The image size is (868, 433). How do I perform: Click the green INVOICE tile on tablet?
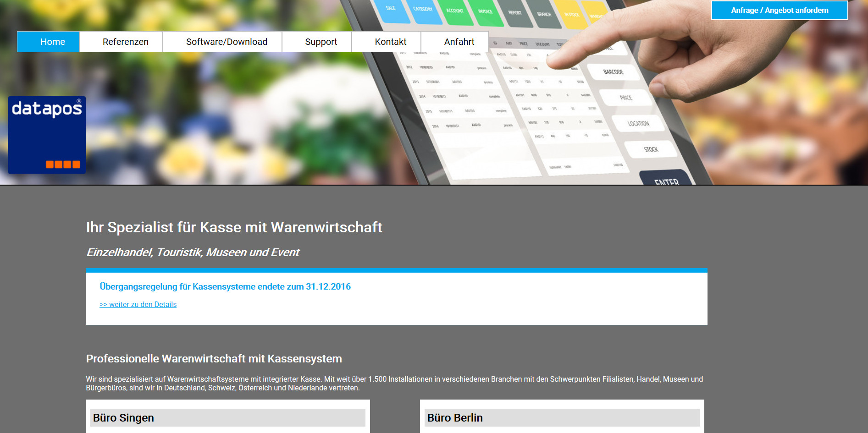485,13
